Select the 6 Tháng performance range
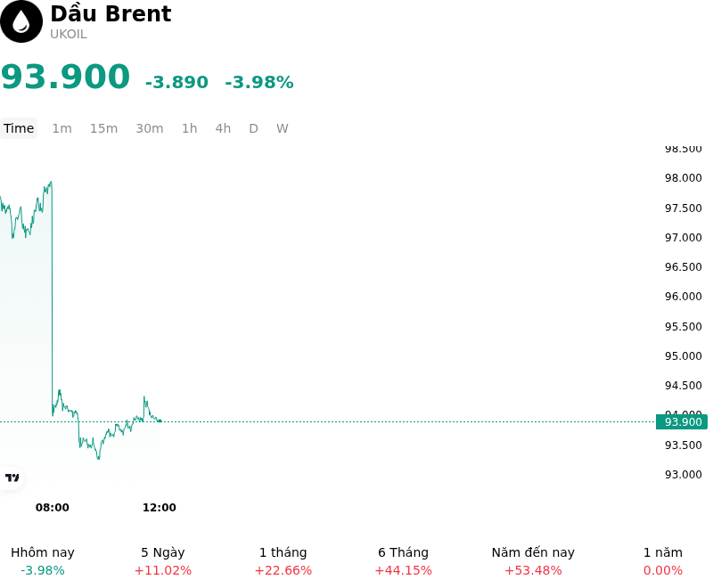713x588 pixels. point(403,561)
